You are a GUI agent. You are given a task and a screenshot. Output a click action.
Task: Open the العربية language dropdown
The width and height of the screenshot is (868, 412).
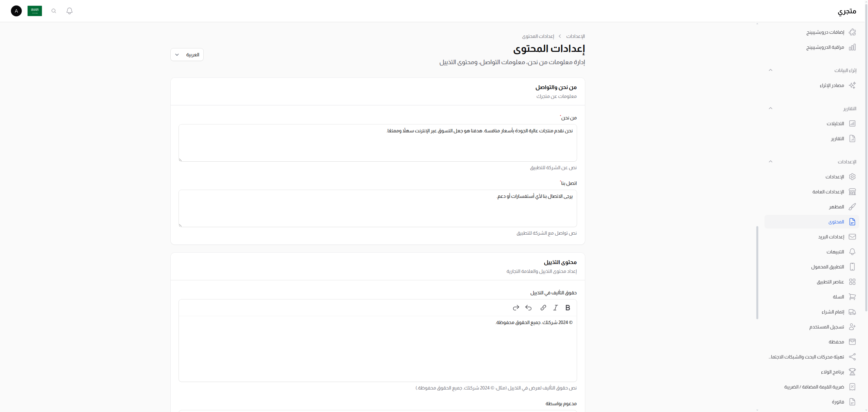click(x=187, y=55)
